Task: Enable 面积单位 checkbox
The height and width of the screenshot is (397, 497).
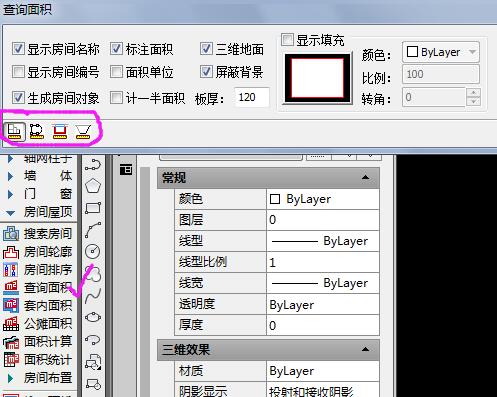Action: (x=116, y=71)
